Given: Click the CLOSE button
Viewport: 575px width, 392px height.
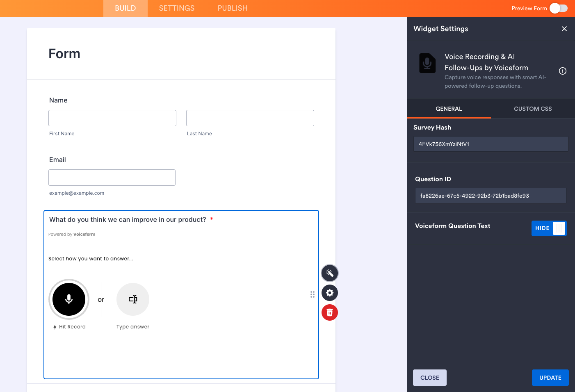Looking at the screenshot, I should click(x=429, y=378).
